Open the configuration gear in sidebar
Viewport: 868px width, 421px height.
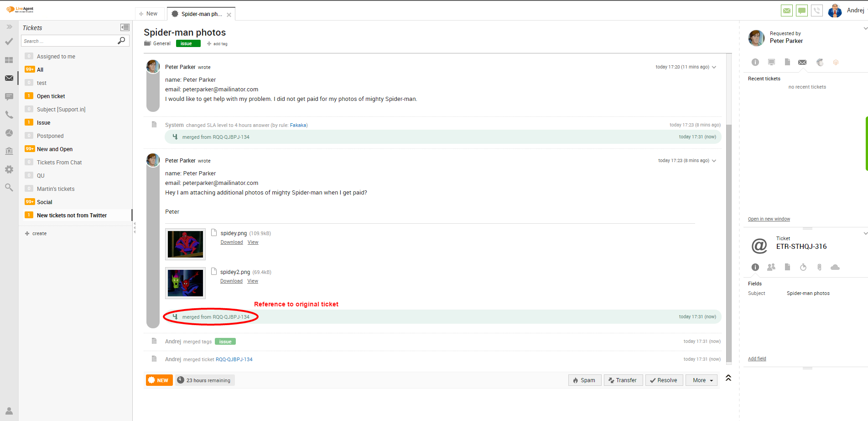[9, 169]
